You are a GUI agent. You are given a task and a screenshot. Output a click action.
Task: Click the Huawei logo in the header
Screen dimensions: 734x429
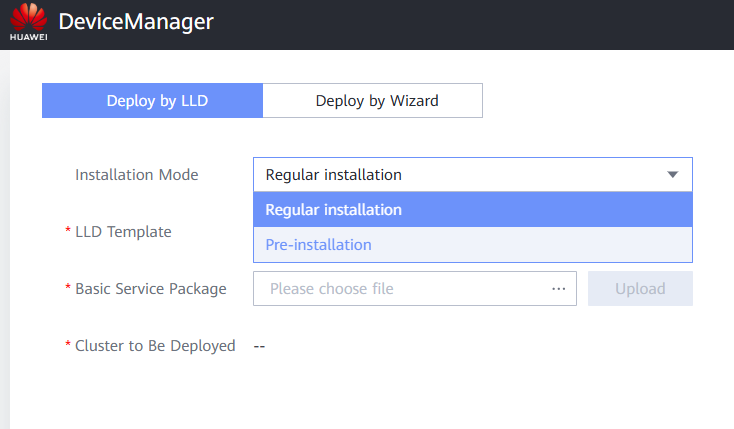(x=28, y=24)
